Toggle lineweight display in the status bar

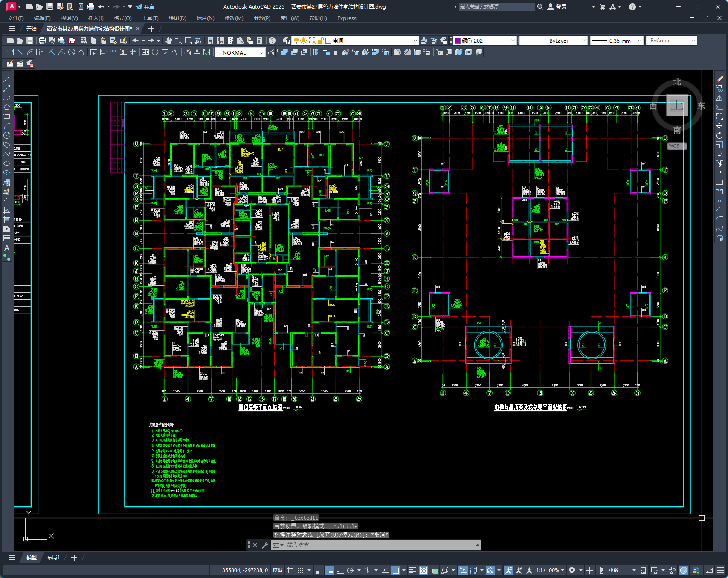pos(412,570)
